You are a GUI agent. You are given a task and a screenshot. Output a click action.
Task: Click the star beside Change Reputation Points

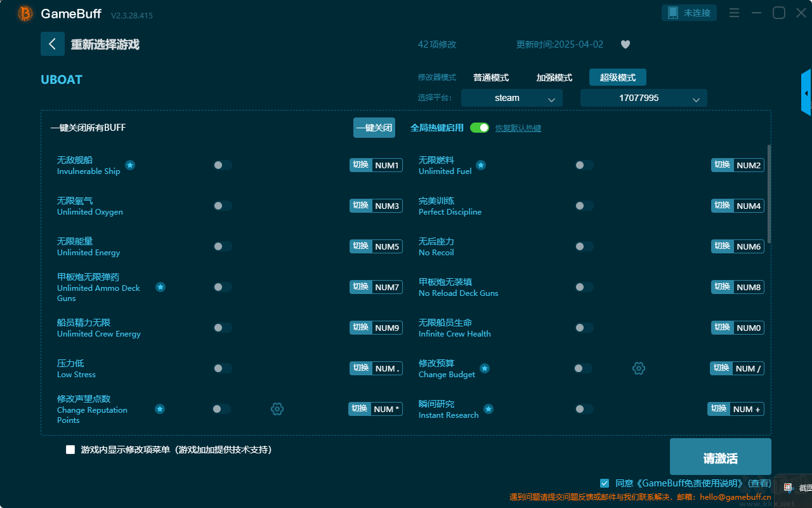tap(160, 409)
